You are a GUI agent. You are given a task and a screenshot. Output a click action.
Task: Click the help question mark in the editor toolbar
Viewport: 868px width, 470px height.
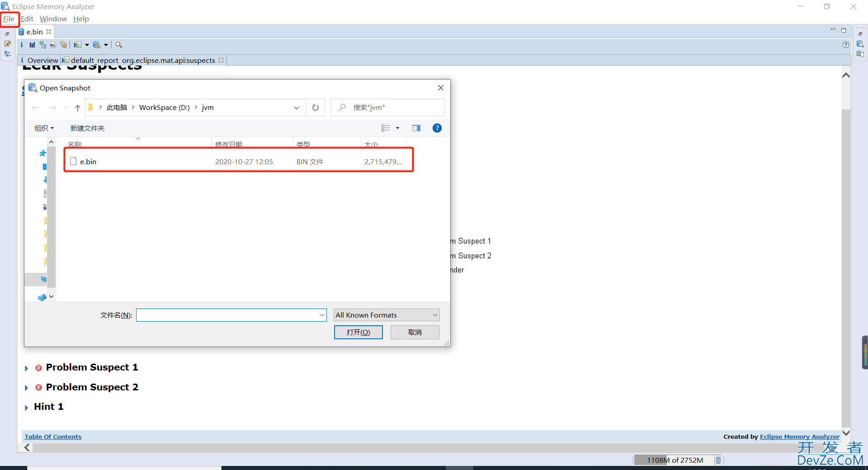click(846, 45)
